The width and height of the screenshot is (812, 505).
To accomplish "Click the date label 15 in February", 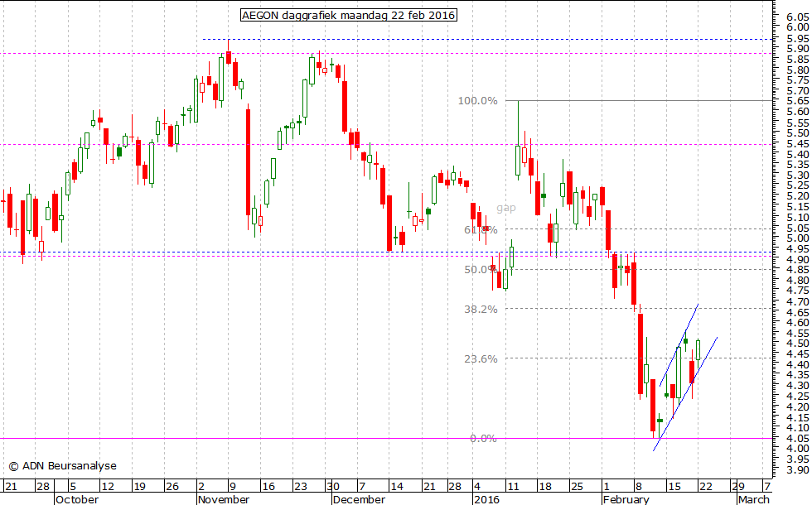I will [x=674, y=487].
